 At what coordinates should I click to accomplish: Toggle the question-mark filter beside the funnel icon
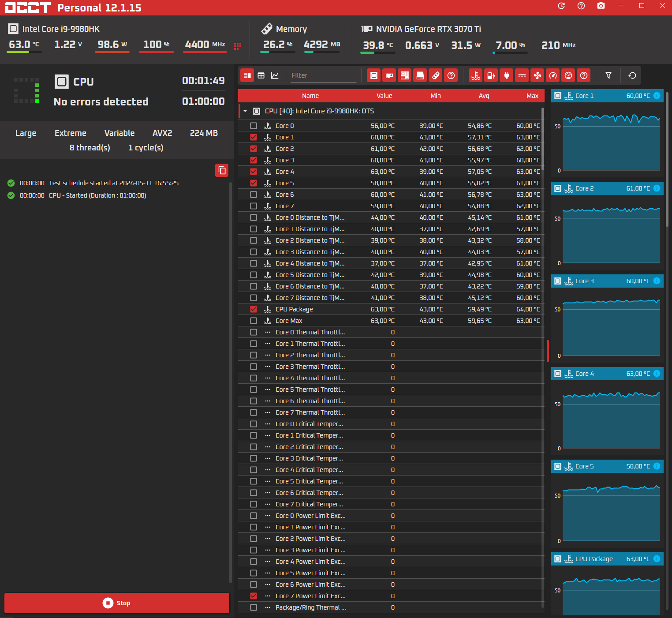[584, 75]
